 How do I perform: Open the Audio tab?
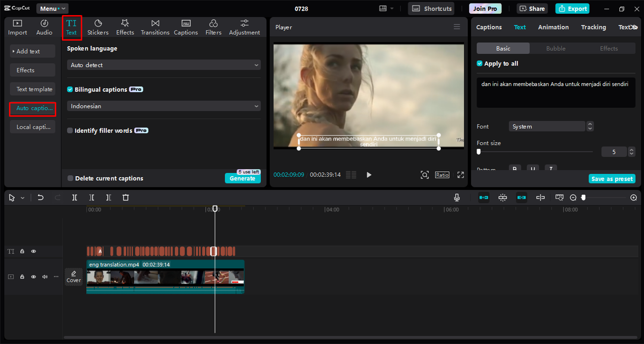44,27
